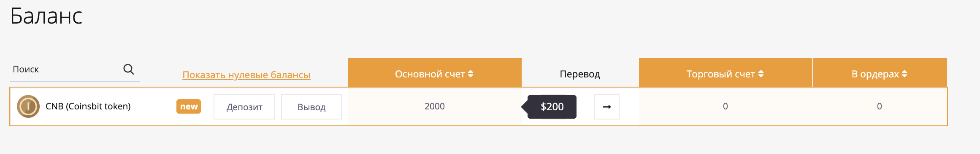
Task: Click the 2000 main account balance value
Action: [x=435, y=106]
